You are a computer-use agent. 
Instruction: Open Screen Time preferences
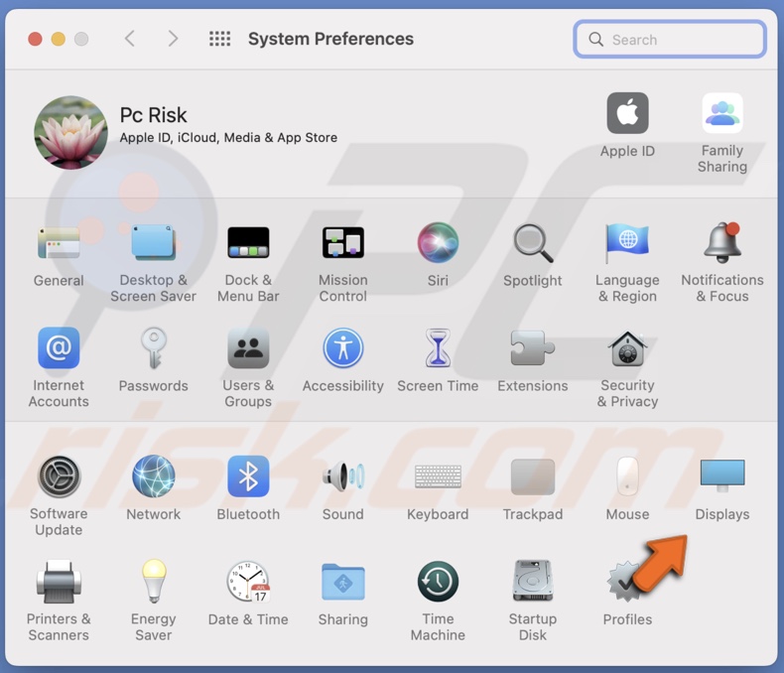click(x=438, y=349)
